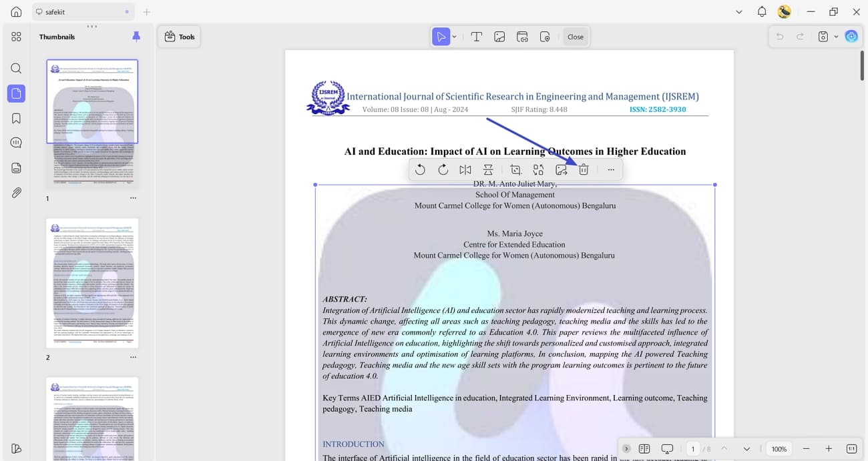Expand the bottom toolbar chevron
This screenshot has height=461, width=868.
click(626, 449)
